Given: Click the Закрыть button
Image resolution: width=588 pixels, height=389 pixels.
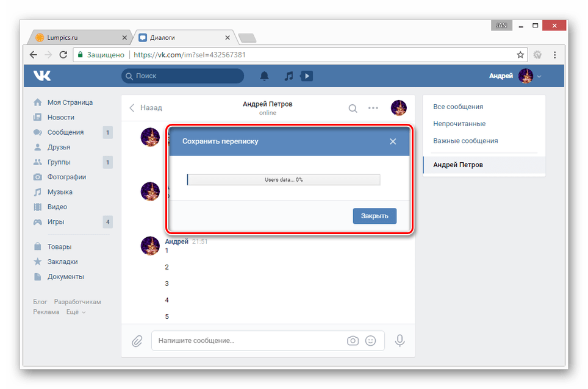Looking at the screenshot, I should click(x=374, y=216).
